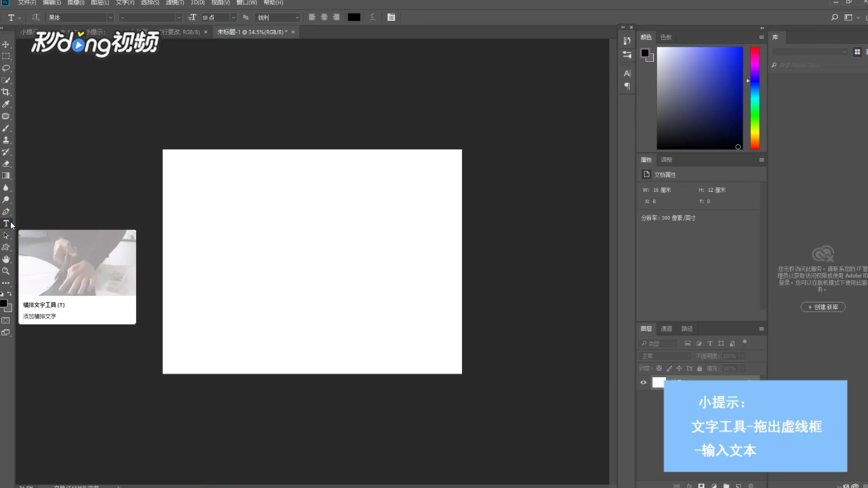Open the anti-aliasing method dropdown
This screenshot has height=488, width=868.
[x=278, y=17]
